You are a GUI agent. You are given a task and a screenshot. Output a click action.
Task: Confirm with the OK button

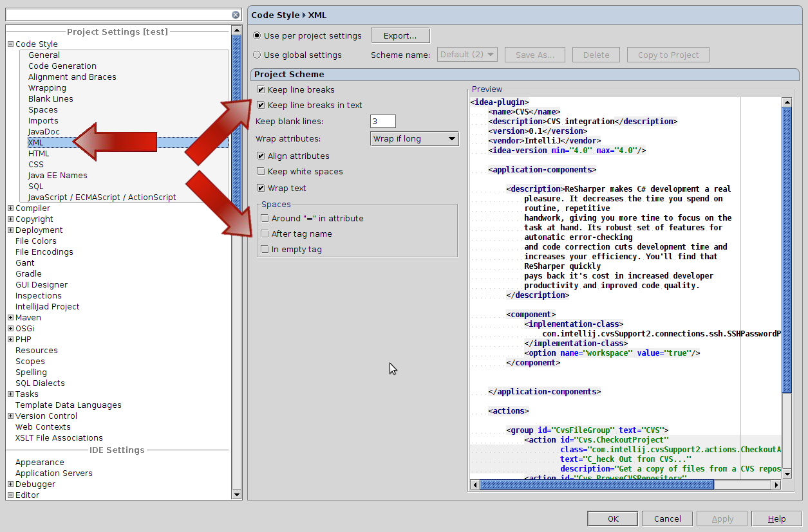(x=613, y=519)
